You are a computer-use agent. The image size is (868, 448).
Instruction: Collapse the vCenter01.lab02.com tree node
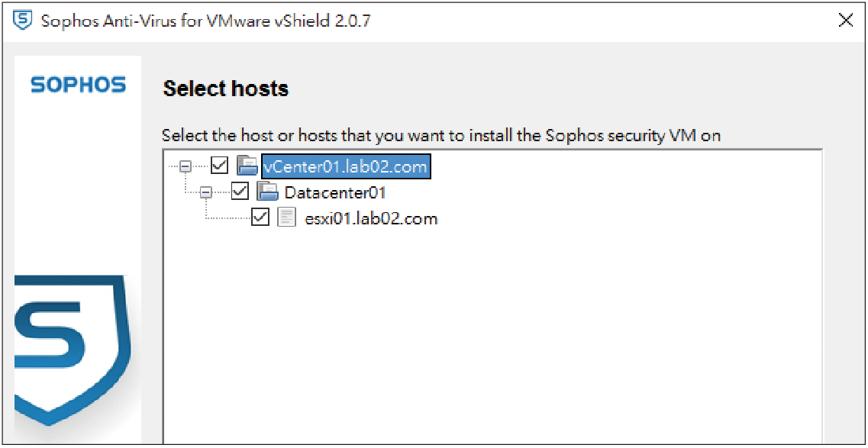point(186,166)
